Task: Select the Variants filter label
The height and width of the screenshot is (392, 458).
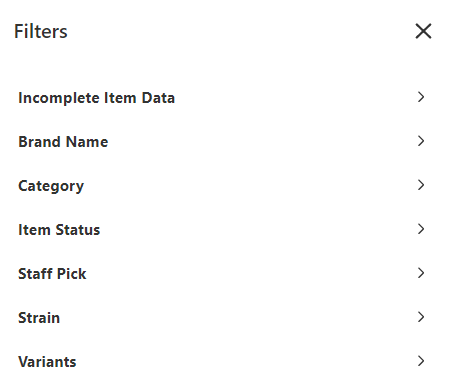Action: click(x=47, y=362)
